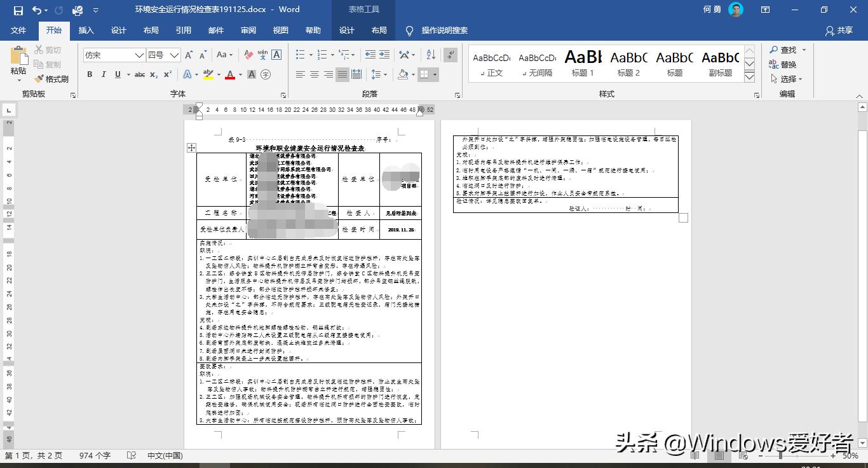868x468 pixels.
Task: Open the font size dropdown
Action: 175,55
